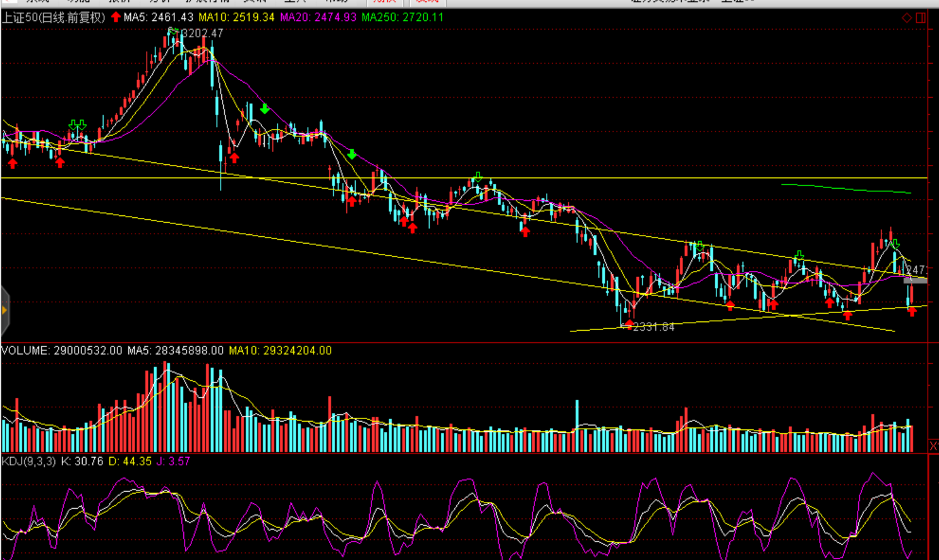Open the KDJ(9,3,3) indicator label
The image size is (939, 560).
29,462
